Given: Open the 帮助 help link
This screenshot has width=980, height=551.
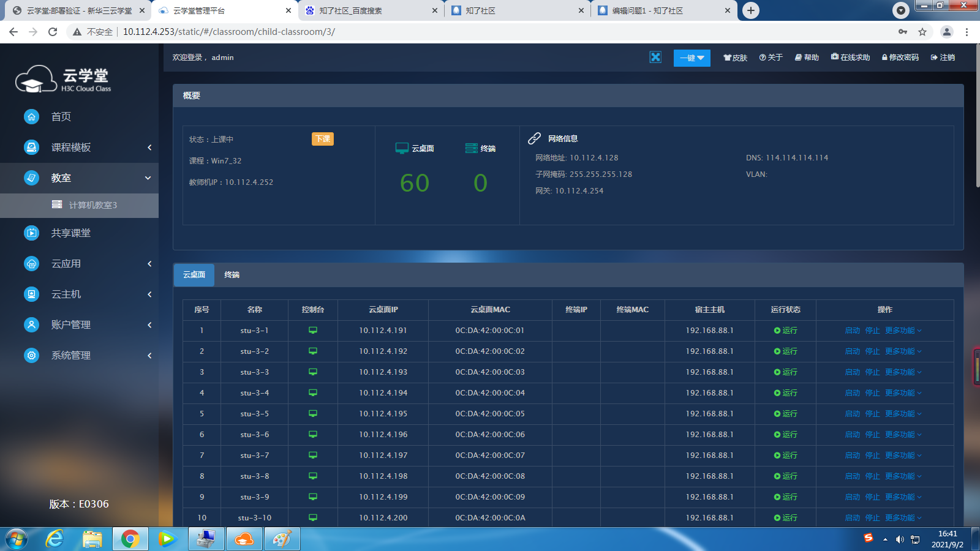Looking at the screenshot, I should (x=807, y=58).
